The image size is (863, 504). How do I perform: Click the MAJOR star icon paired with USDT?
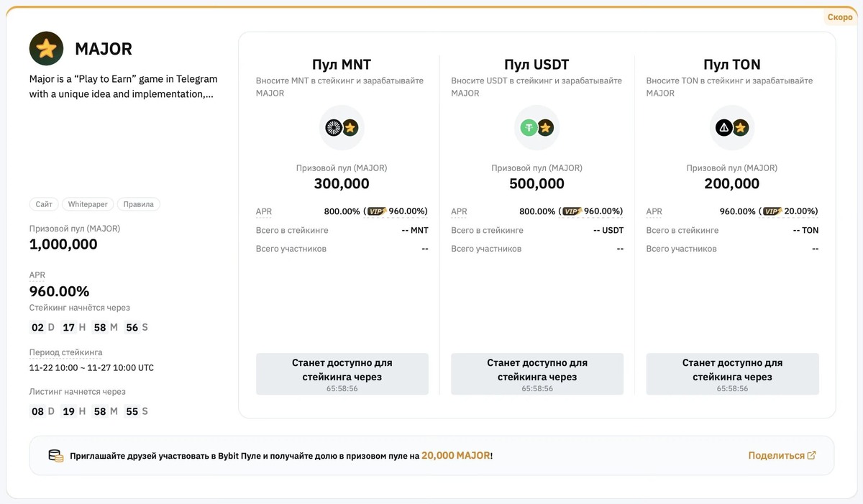[546, 127]
